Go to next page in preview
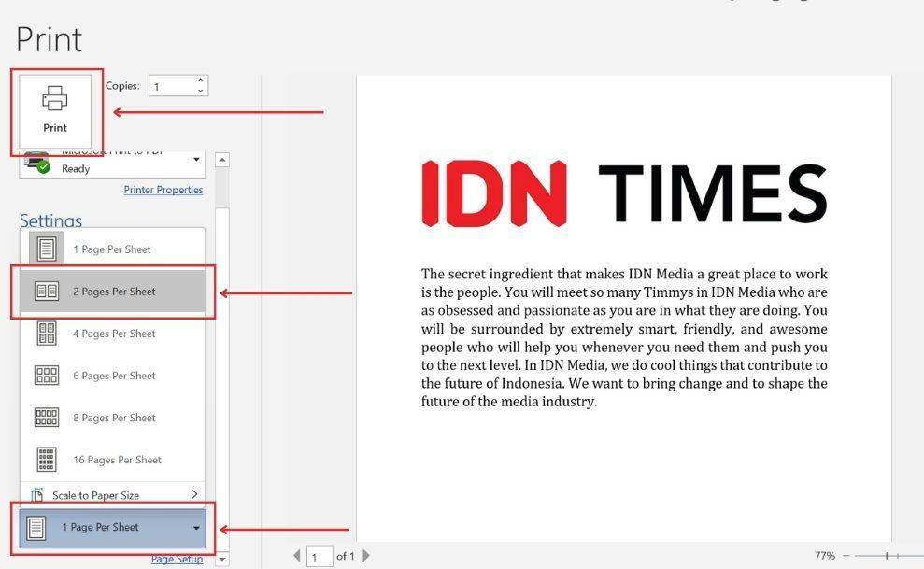The image size is (924, 569). tap(366, 555)
